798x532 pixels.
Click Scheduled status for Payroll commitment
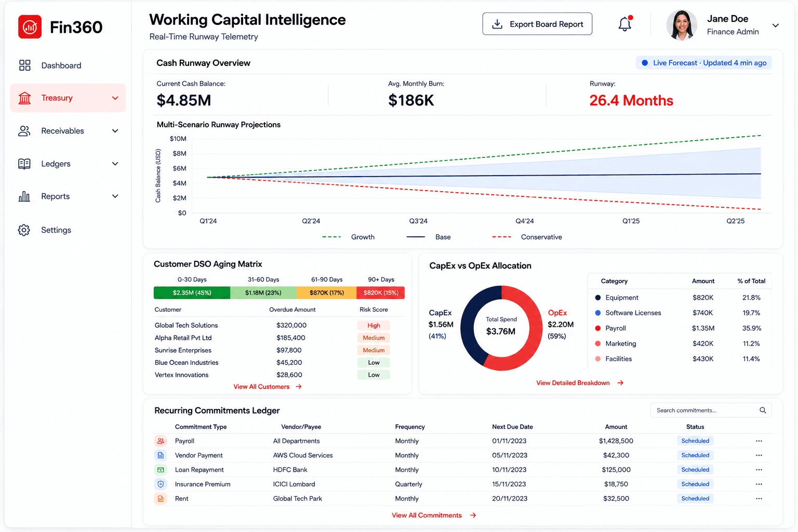point(695,441)
